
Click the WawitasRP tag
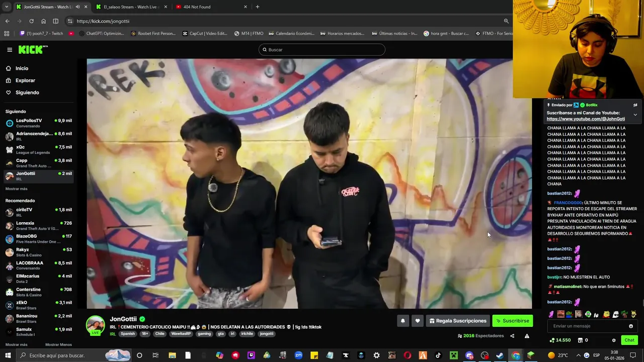tap(181, 334)
